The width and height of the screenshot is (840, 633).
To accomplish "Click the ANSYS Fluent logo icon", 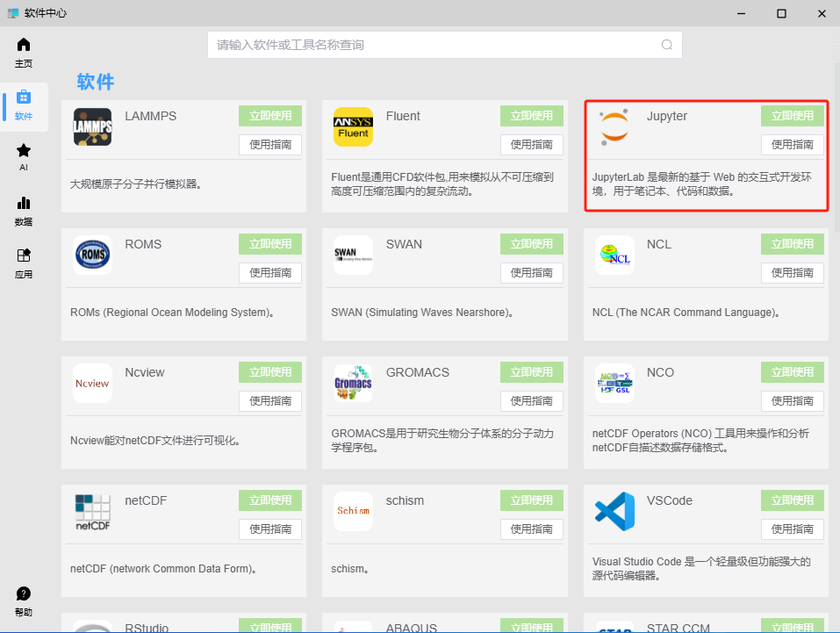I will 353,127.
